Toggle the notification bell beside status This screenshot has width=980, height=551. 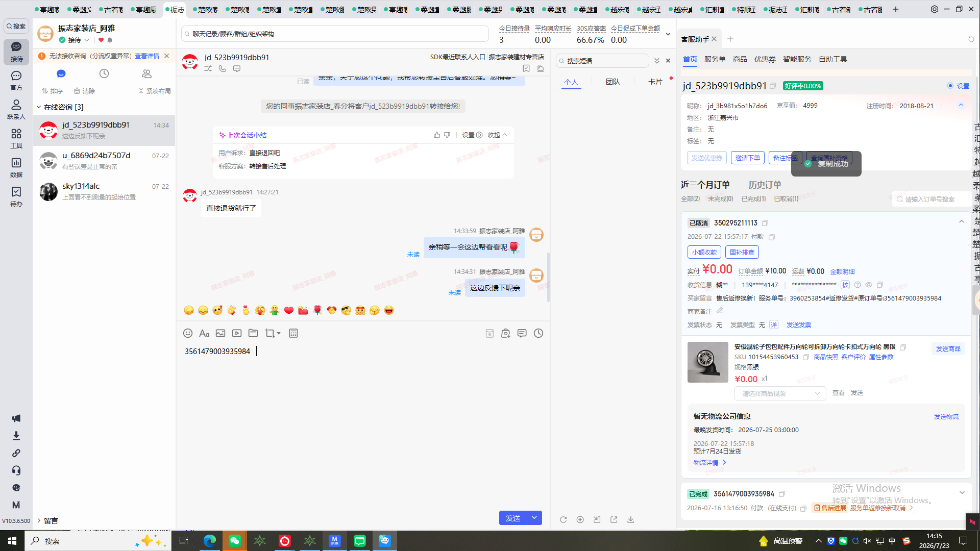tap(110, 40)
